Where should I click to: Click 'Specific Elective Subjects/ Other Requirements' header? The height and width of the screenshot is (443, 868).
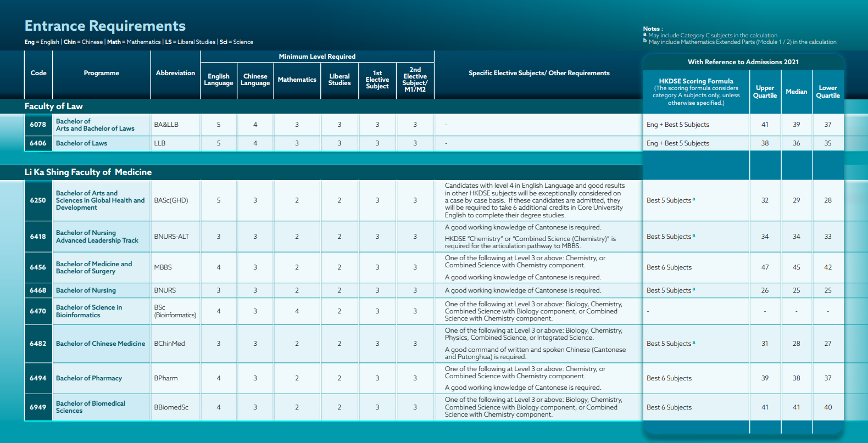[539, 73]
